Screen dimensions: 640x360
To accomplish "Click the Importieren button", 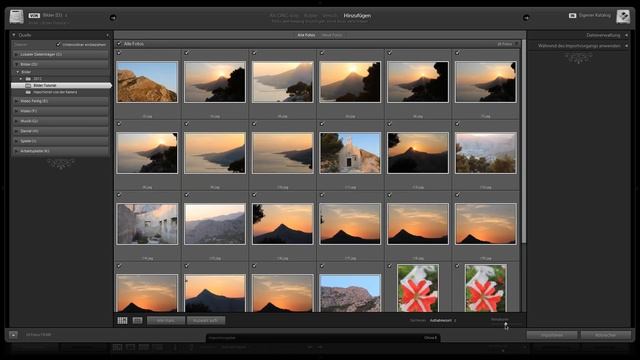I will [x=552, y=335].
